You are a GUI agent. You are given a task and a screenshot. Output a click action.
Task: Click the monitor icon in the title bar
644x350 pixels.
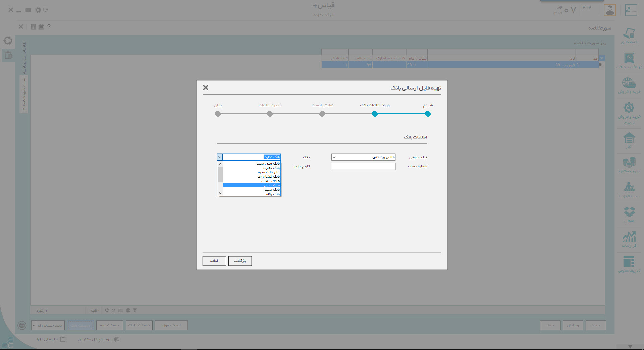(x=46, y=10)
